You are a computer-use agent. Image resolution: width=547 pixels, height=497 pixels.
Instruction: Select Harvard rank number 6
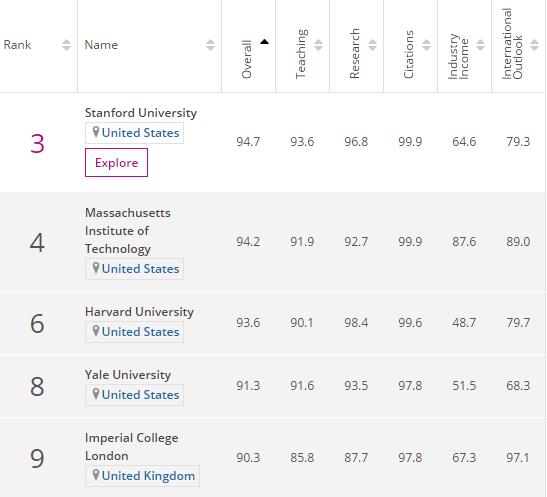37,323
